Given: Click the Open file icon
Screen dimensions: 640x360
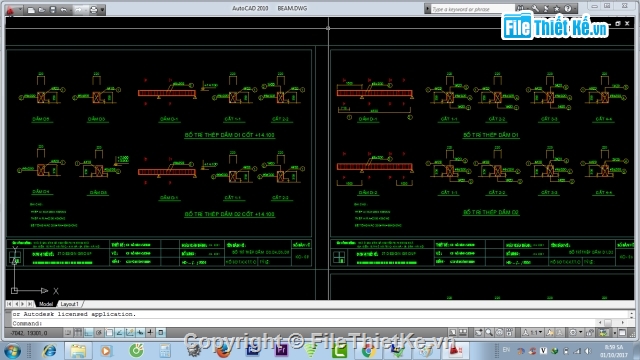Looking at the screenshot, I should coord(42,10).
